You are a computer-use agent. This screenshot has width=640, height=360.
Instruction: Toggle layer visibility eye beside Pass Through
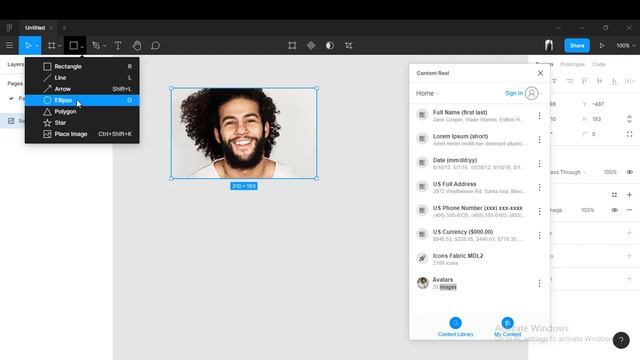(x=629, y=172)
